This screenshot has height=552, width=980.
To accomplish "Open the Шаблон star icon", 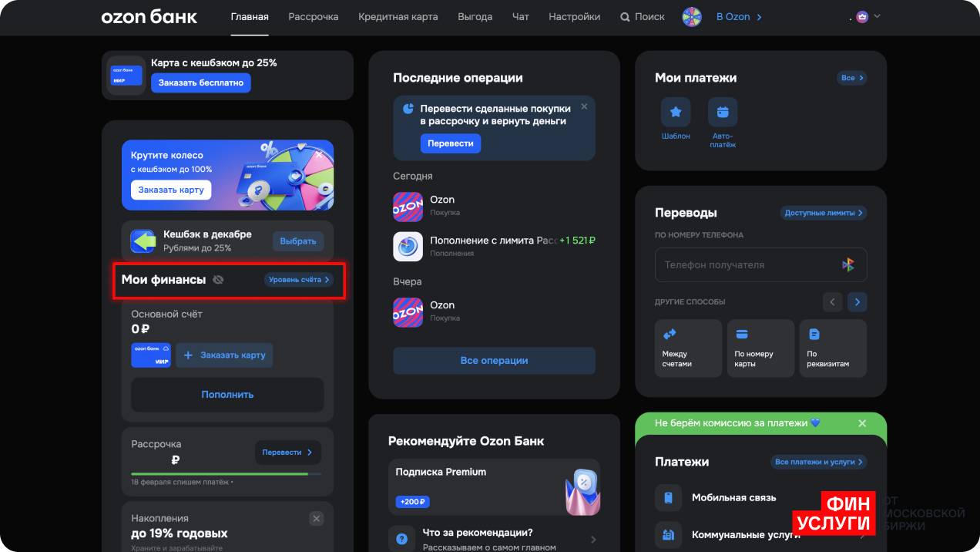I will click(x=676, y=113).
